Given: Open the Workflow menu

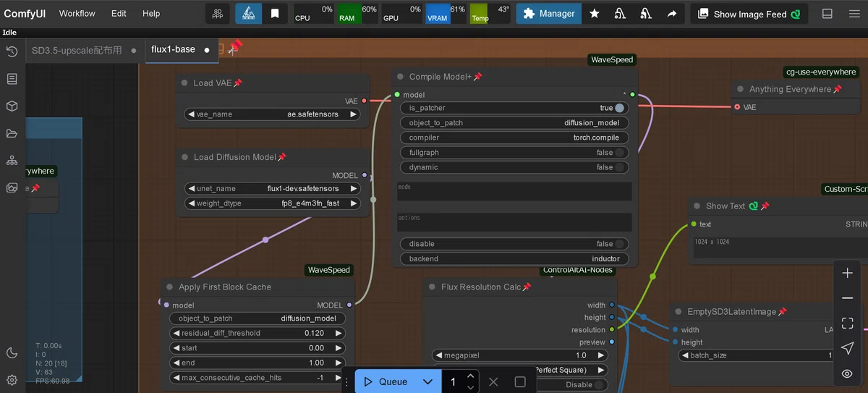Looking at the screenshot, I should pos(77,14).
